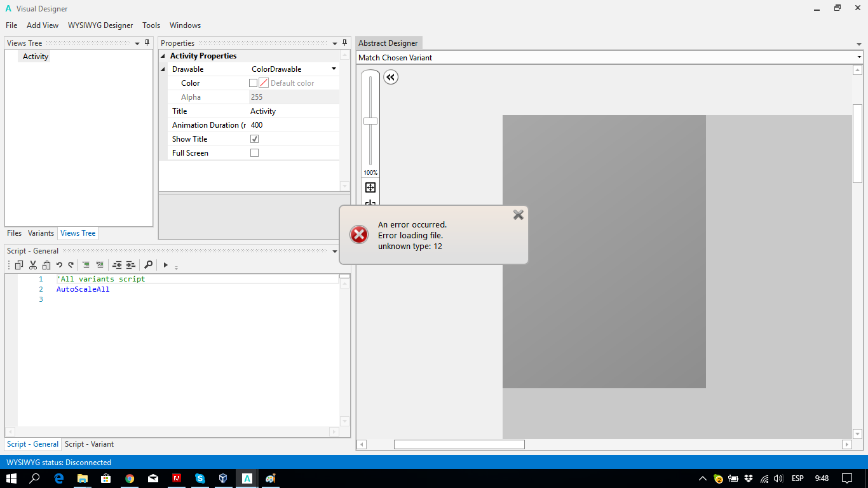868x488 pixels.
Task: Open the Paint app from taskbar
Action: pos(271,478)
